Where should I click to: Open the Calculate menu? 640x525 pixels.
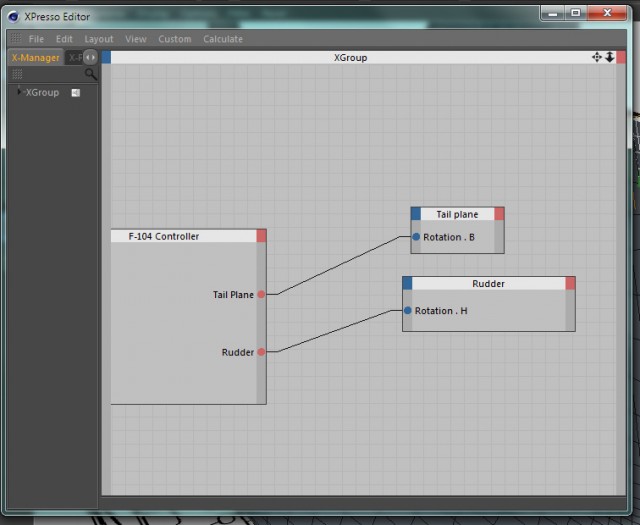coord(223,39)
